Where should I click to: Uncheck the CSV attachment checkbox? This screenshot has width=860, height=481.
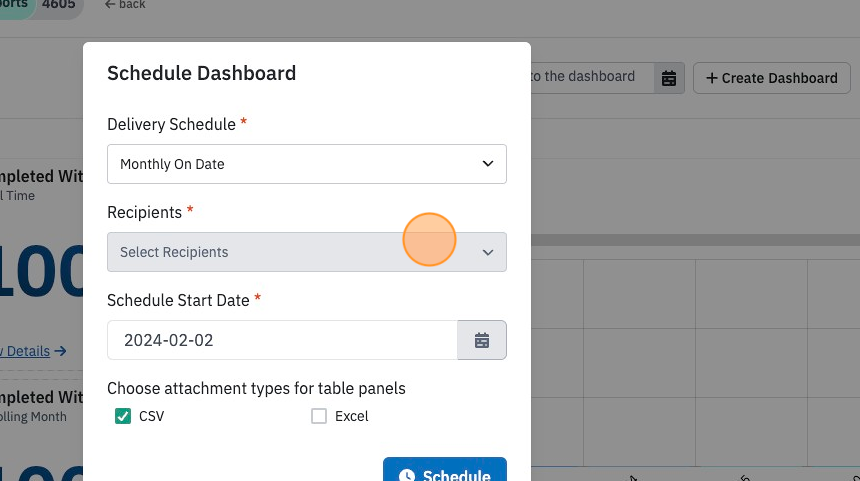(123, 416)
